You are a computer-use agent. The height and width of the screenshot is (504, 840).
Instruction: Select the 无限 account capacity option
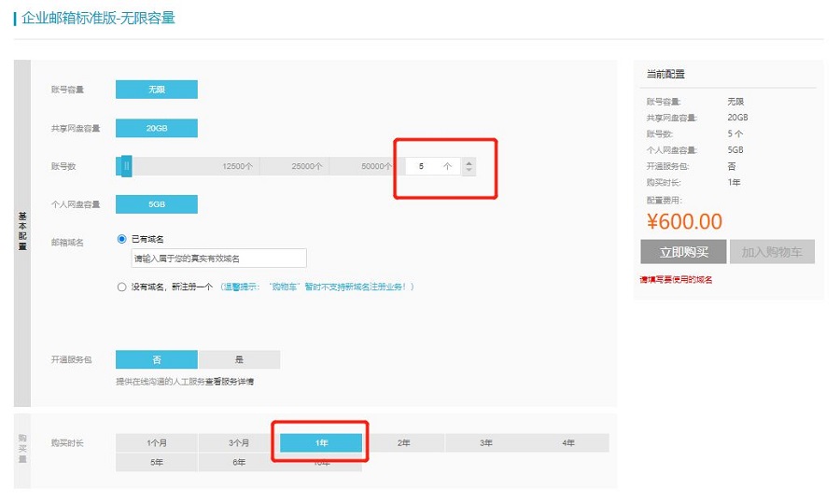click(x=157, y=90)
